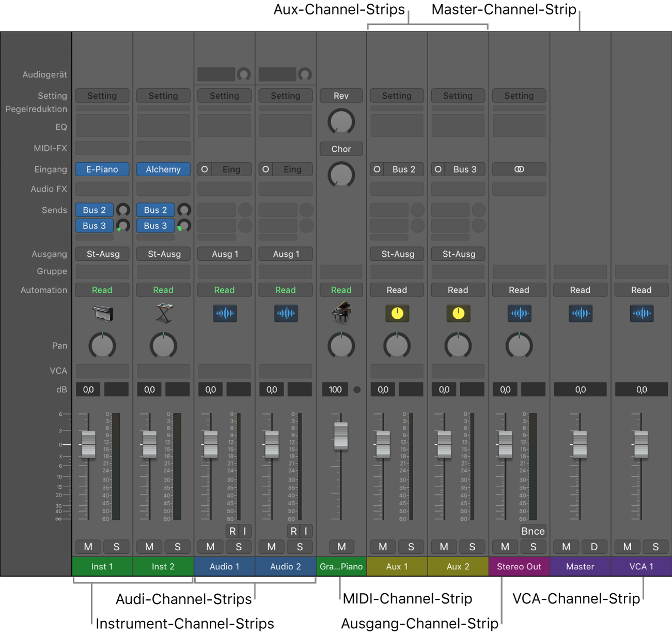672x635 pixels.
Task: Click the Inst 1 EQ thumbnail area
Action: pos(102,126)
